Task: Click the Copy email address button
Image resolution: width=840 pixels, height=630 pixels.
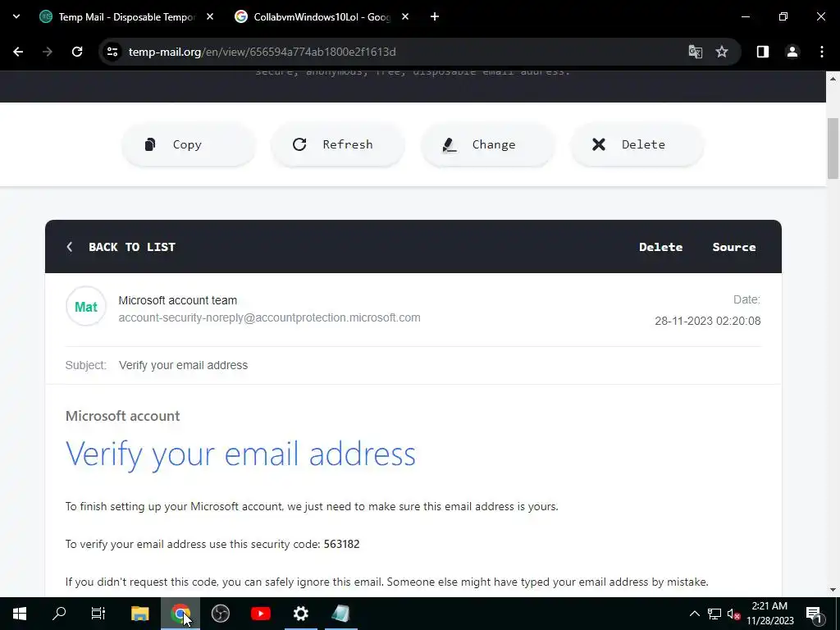Action: point(189,144)
